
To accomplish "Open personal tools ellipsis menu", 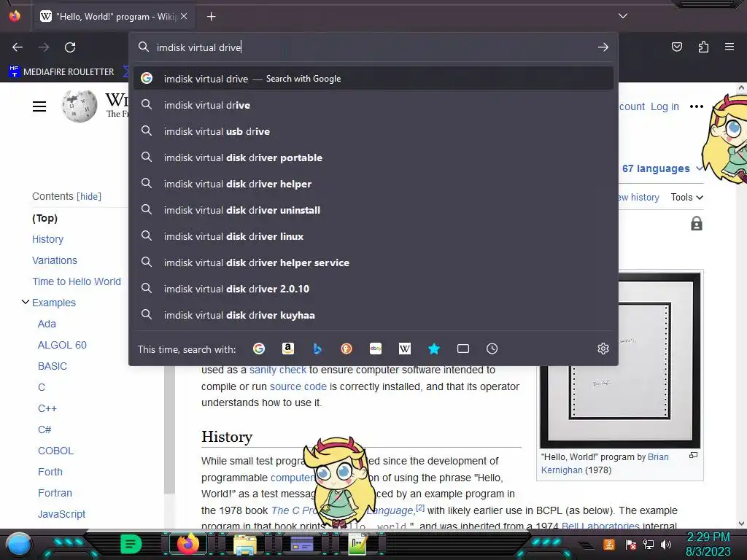I will (x=697, y=106).
